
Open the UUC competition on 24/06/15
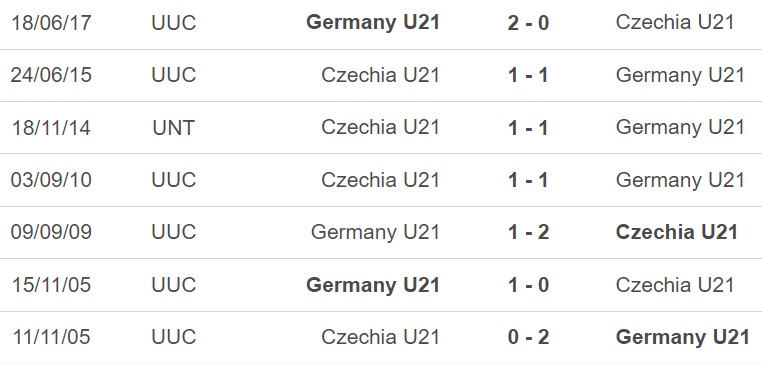point(173,75)
